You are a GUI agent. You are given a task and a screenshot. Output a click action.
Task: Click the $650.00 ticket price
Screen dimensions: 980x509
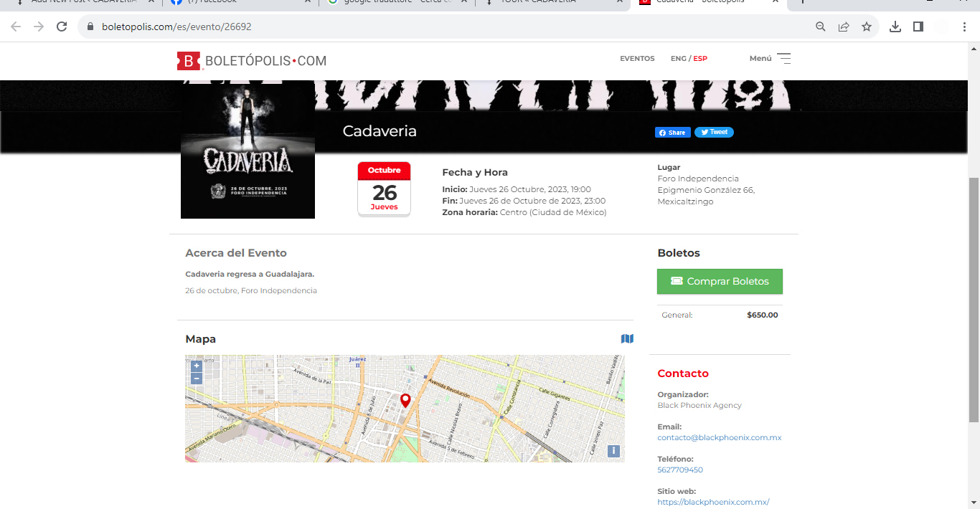coord(763,315)
